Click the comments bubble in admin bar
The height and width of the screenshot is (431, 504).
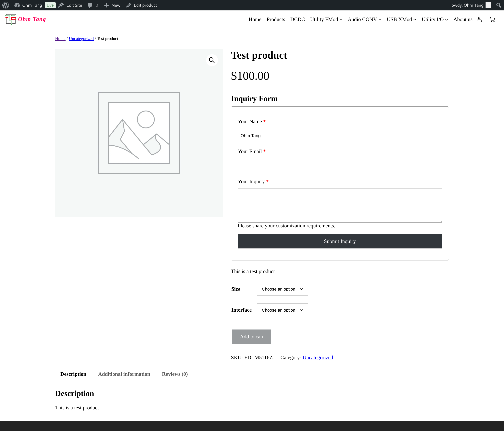click(x=91, y=5)
